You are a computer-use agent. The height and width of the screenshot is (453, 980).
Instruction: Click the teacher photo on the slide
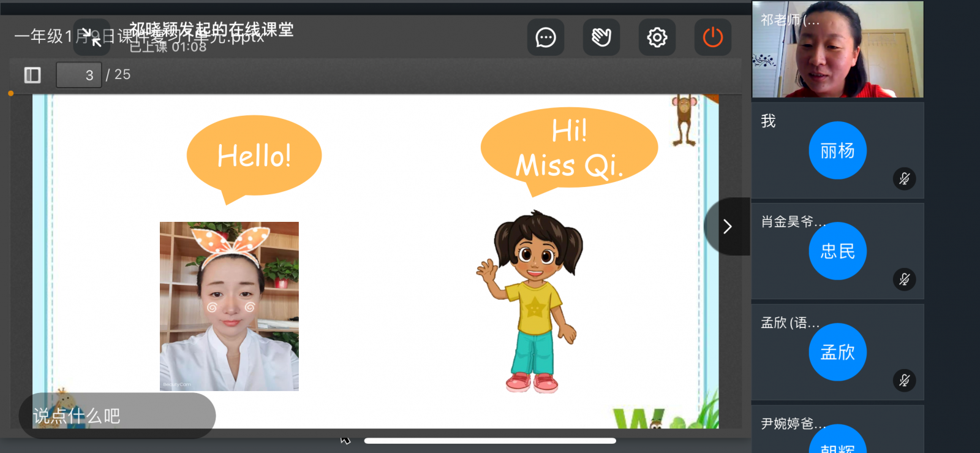click(229, 306)
